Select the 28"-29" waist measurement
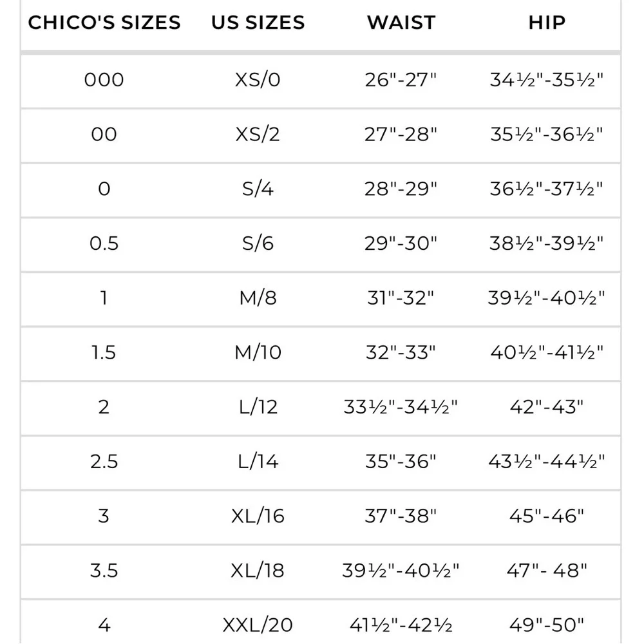644x644 pixels. [x=401, y=189]
